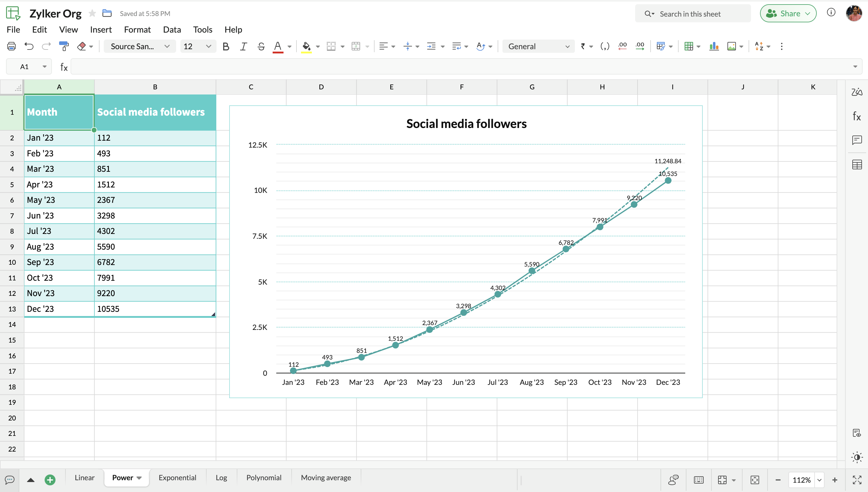Click the Clear formatting eraser icon
Screen dimensions: 868x492
81,46
